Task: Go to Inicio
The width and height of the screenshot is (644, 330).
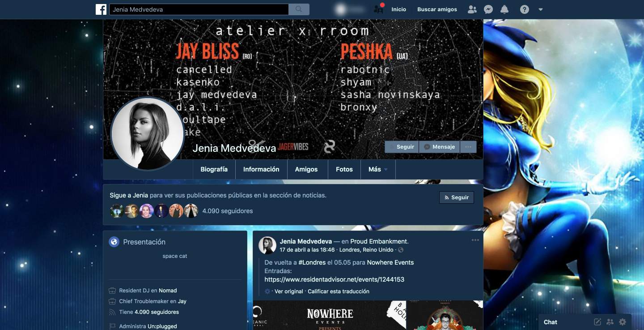Action: pos(399,9)
